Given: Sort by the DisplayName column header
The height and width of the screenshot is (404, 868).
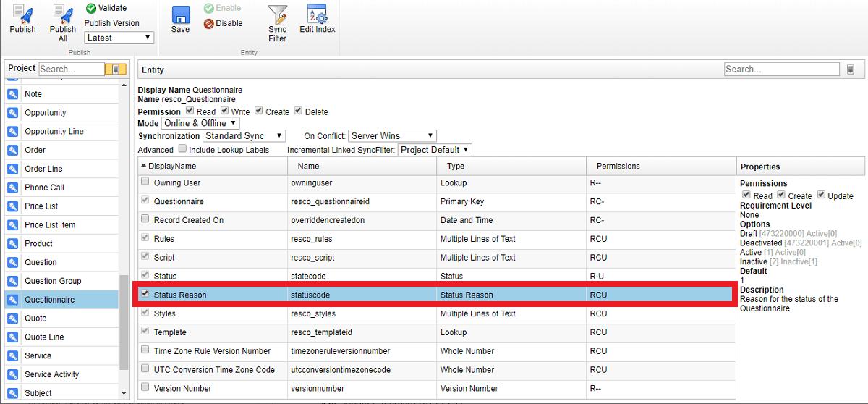Looking at the screenshot, I should tap(213, 166).
